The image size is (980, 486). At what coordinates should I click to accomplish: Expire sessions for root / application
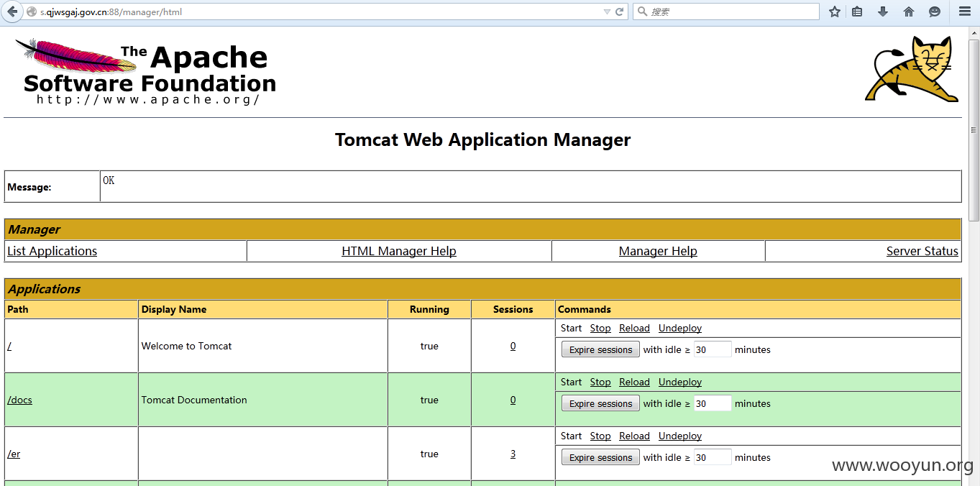600,349
